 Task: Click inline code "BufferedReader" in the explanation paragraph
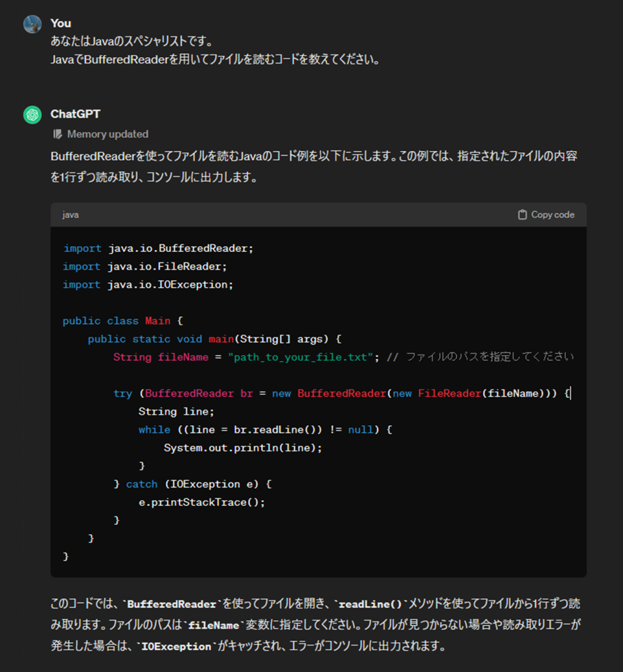click(x=172, y=604)
